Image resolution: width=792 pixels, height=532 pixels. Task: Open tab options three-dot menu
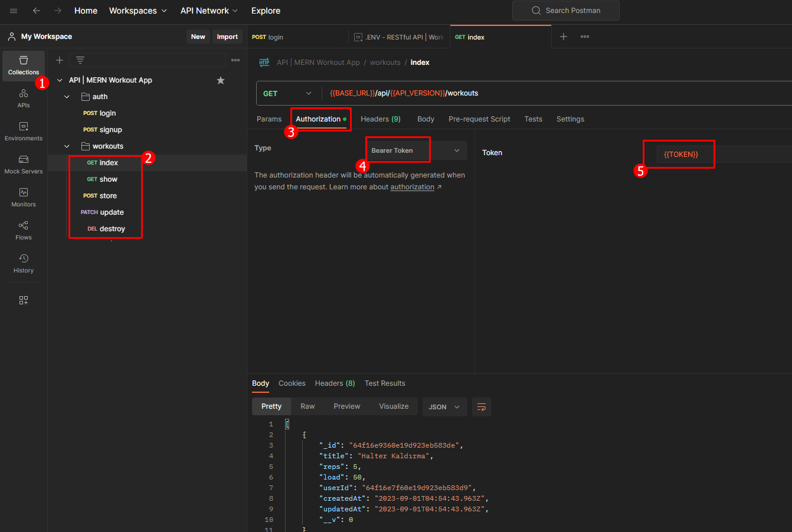point(585,37)
